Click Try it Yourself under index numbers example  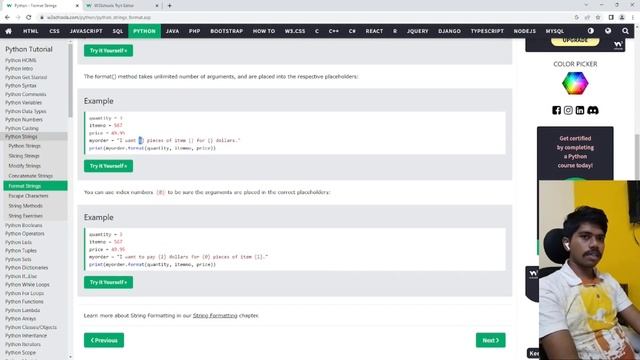[108, 282]
